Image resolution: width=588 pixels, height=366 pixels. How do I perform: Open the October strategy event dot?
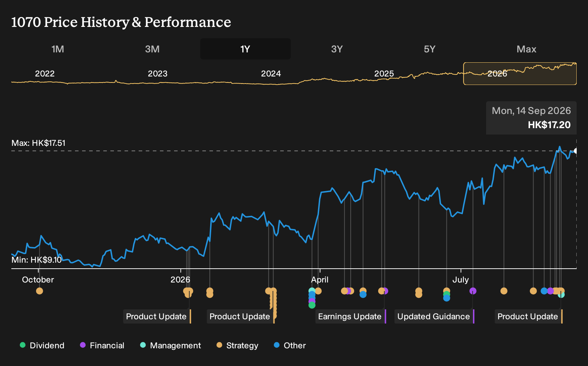40,291
